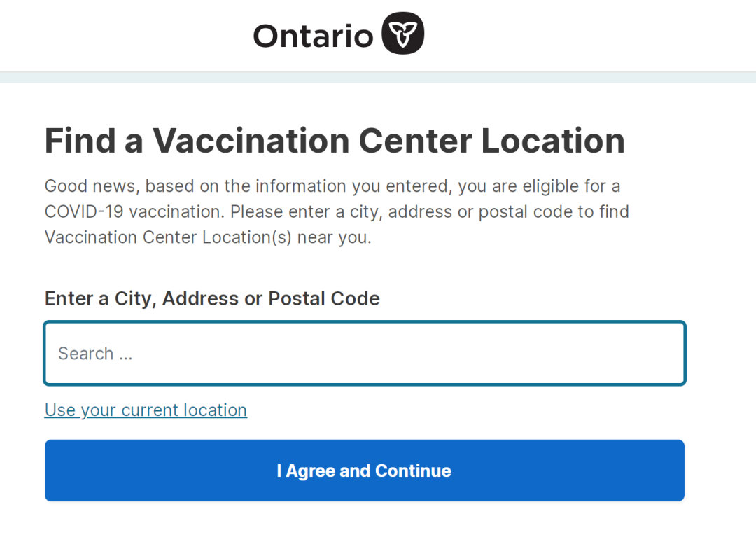Click the word 'Find' in the heading

click(79, 141)
